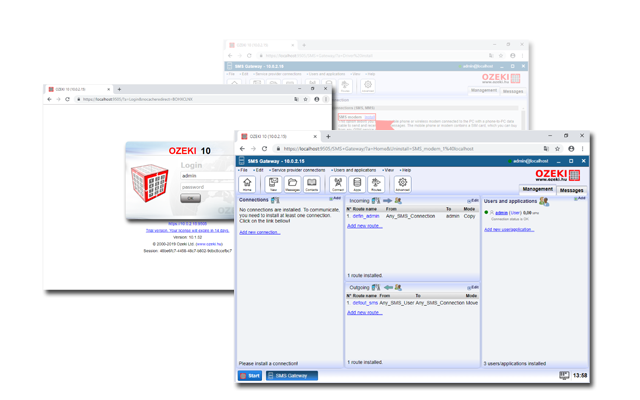Screen dimensions: 640x400
Task: Click trial version license expiry link on login page
Action: (187, 231)
